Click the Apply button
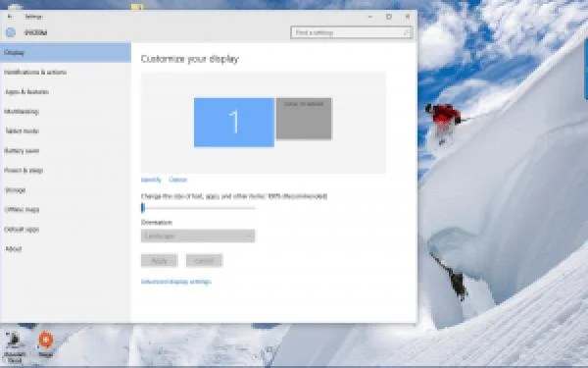Screen dimensions: 588x368 pos(160,261)
